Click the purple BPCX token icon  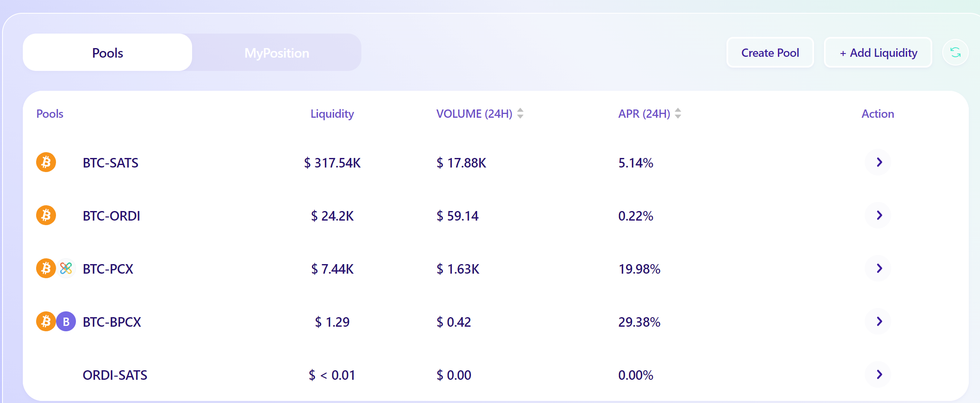pyautogui.click(x=66, y=321)
